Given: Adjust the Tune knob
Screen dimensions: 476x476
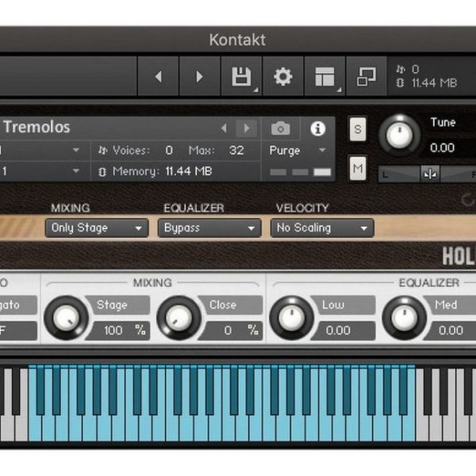Looking at the screenshot, I should point(399,135).
